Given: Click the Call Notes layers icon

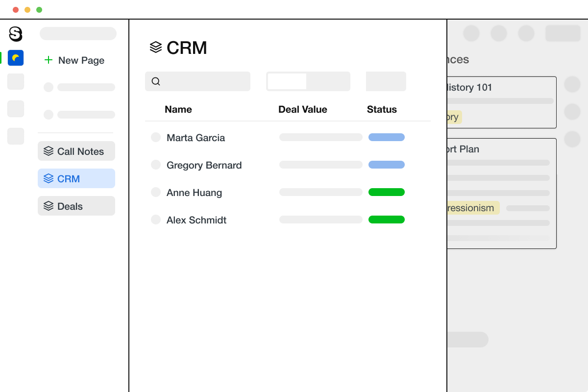Looking at the screenshot, I should pyautogui.click(x=48, y=151).
